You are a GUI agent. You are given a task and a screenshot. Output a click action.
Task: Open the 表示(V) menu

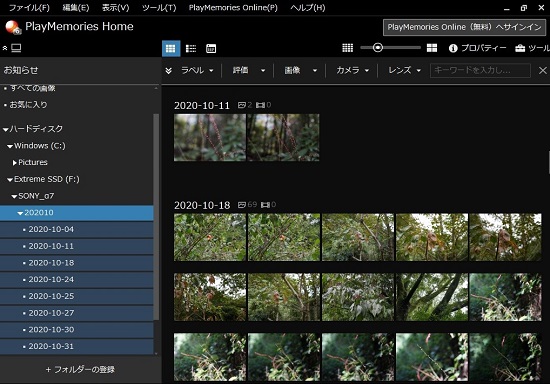pyautogui.click(x=115, y=8)
